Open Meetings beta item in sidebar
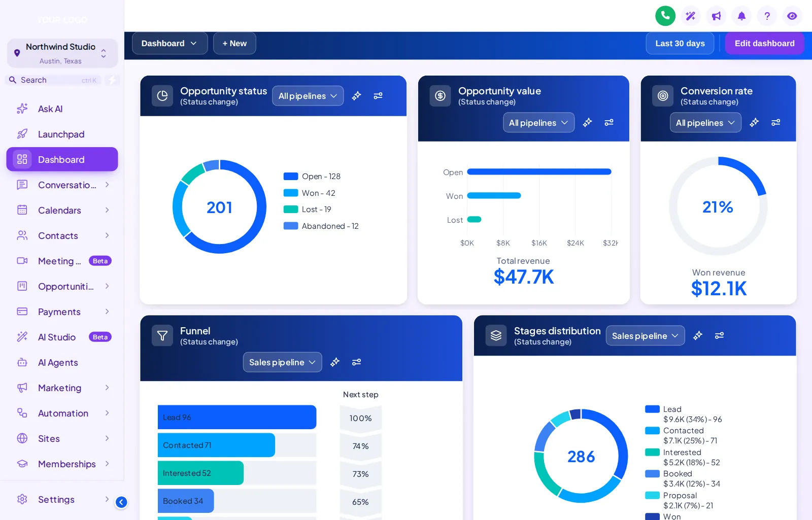 62,261
